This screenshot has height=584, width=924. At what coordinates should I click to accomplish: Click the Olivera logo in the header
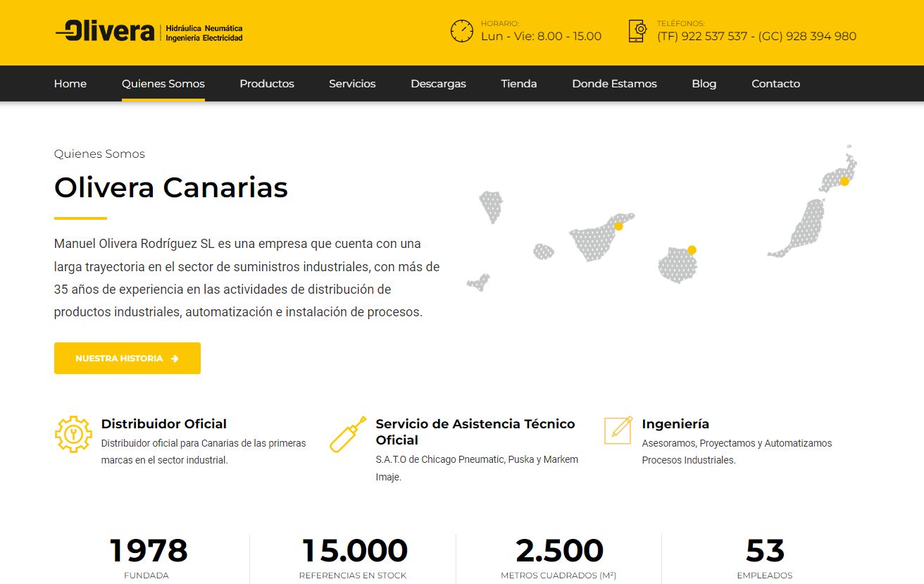[x=149, y=32]
